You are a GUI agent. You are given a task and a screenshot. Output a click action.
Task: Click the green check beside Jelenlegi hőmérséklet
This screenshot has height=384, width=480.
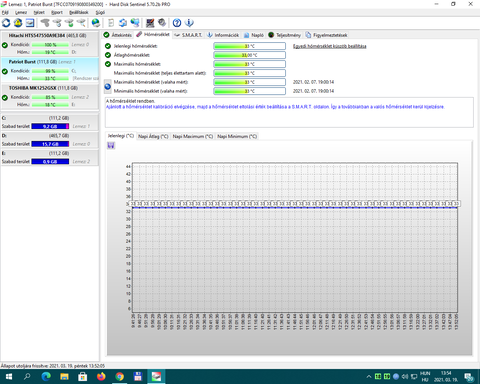[108, 46]
